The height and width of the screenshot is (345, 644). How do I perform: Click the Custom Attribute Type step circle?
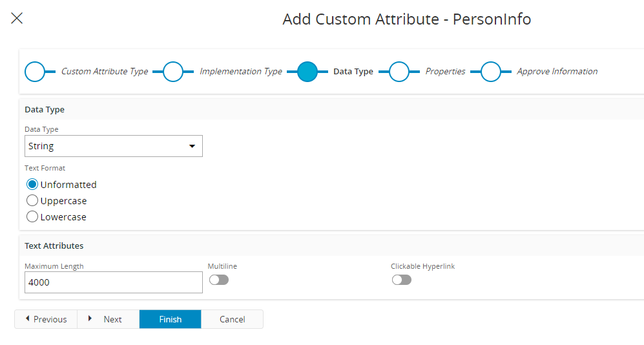pos(35,72)
